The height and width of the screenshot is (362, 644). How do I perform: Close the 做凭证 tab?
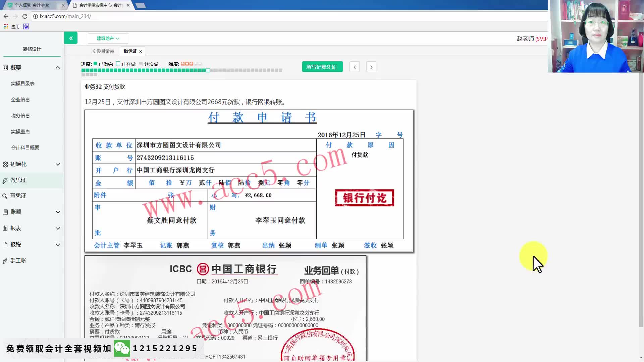pos(141,52)
